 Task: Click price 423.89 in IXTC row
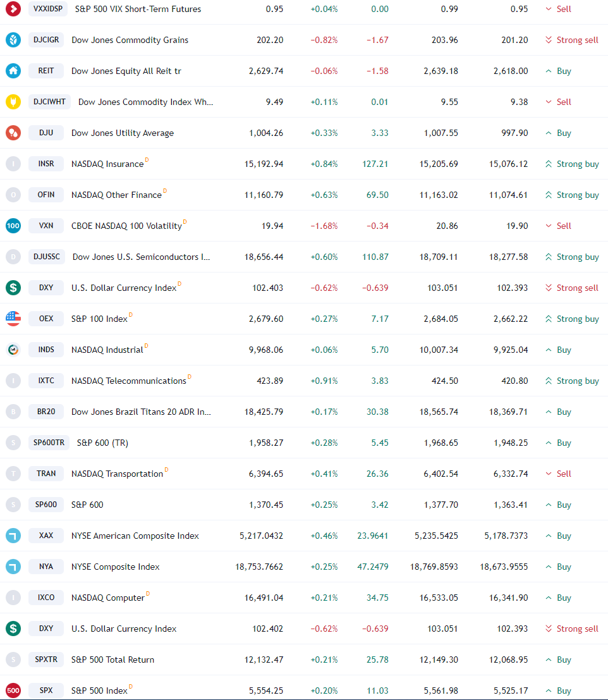(270, 381)
